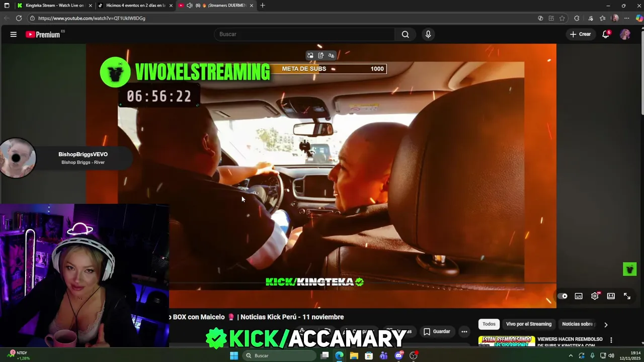Click the Crear button

(580, 34)
